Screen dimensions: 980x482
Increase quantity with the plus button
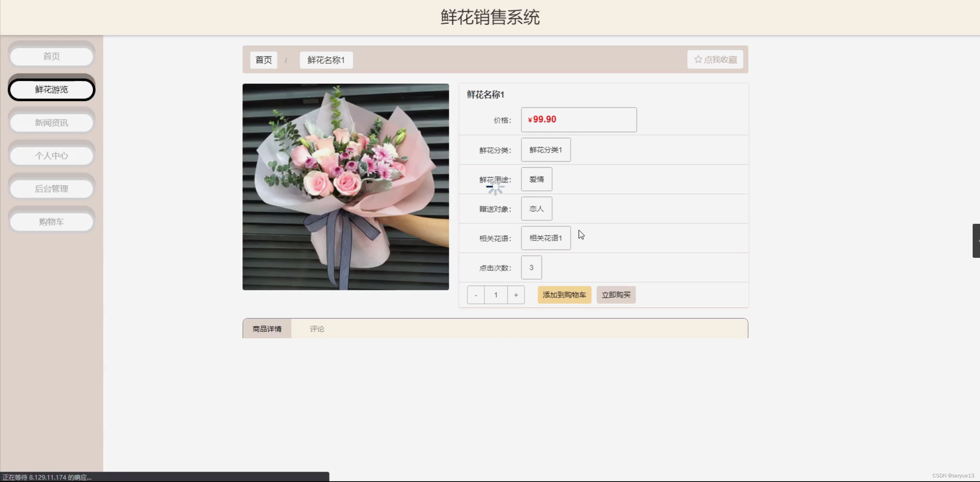(516, 295)
